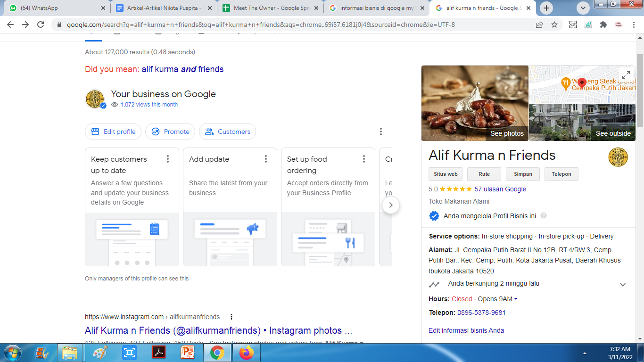The width and height of the screenshot is (644, 362).
Task: Open the tab search dropdown
Action: coord(583,8)
